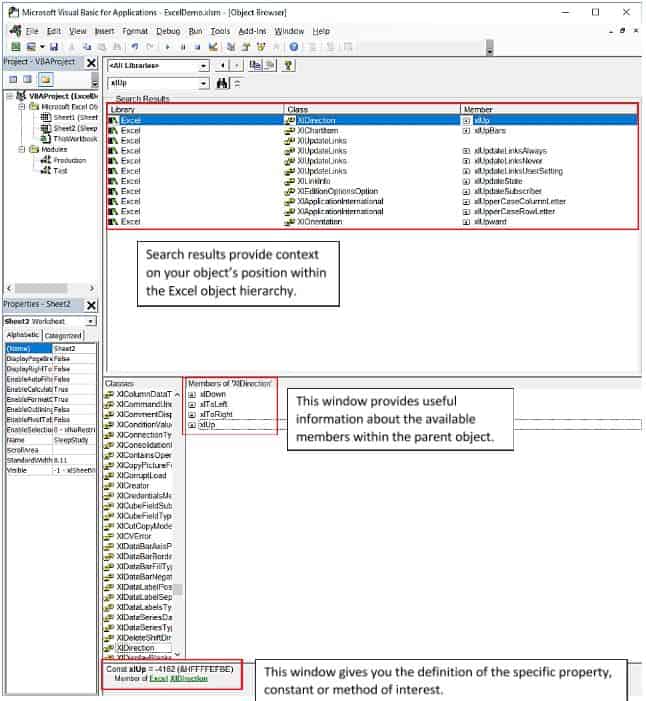Image resolution: width=646 pixels, height=701 pixels.
Task: Select xlDown in Members list
Action: [213, 394]
